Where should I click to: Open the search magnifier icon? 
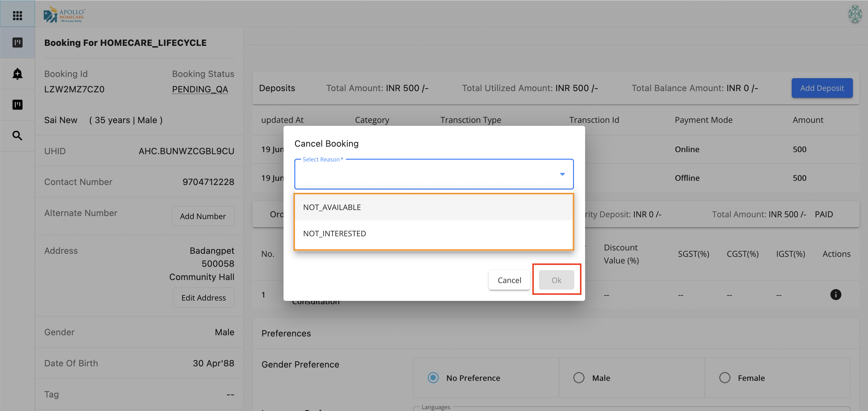(17, 135)
